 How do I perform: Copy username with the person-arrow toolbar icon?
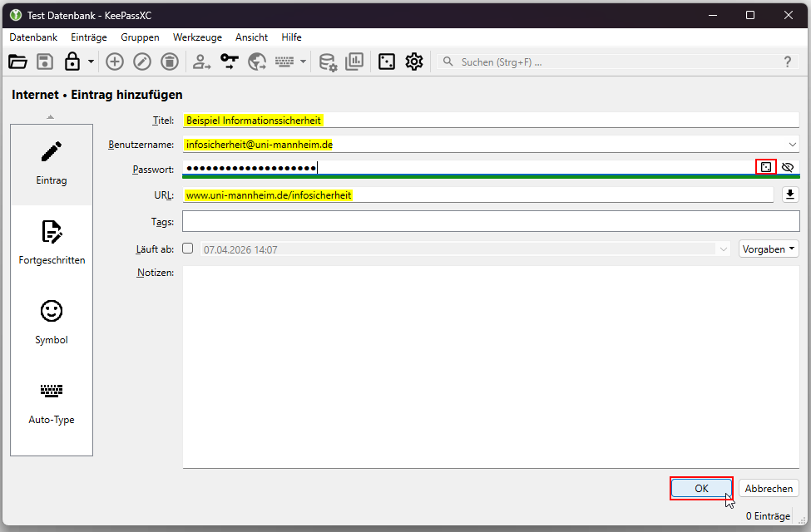(201, 62)
